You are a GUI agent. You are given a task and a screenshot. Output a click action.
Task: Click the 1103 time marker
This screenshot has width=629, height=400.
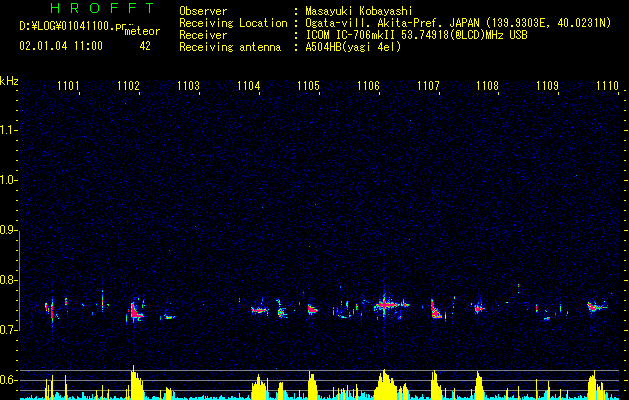188,86
